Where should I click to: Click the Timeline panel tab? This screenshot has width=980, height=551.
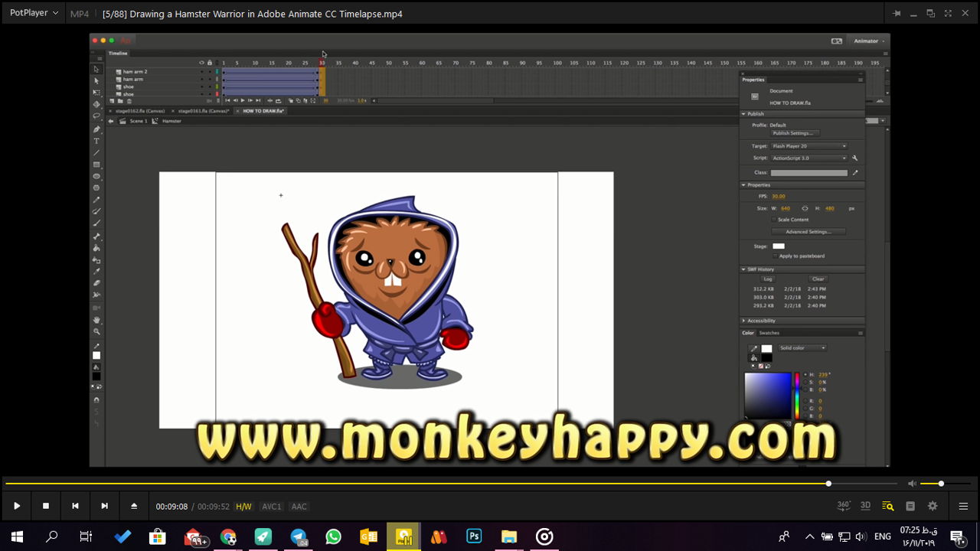click(x=118, y=54)
